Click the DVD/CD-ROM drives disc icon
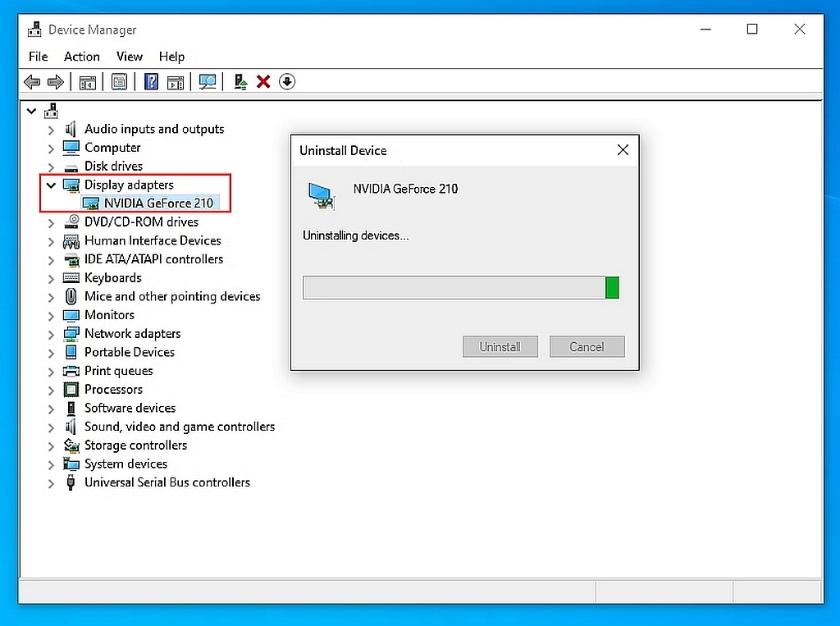The image size is (840, 626). [71, 222]
